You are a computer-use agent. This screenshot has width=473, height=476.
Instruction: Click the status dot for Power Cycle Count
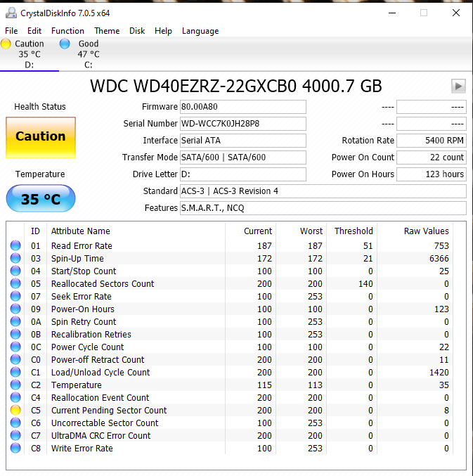tap(15, 347)
